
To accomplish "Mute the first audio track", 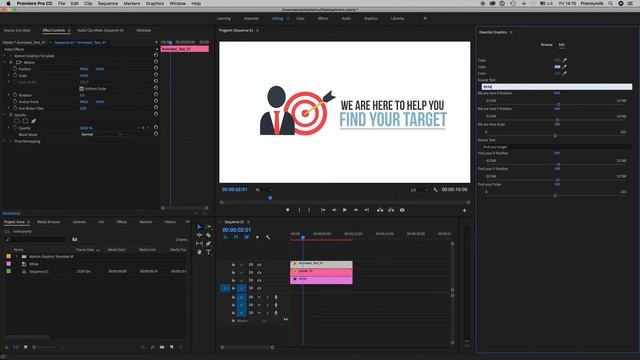I will [259, 297].
